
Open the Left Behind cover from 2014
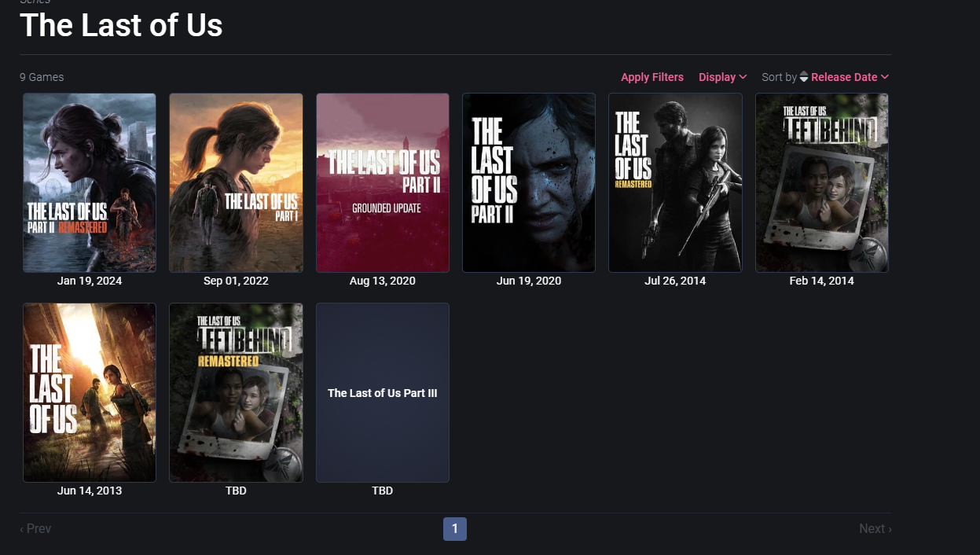[x=822, y=183]
